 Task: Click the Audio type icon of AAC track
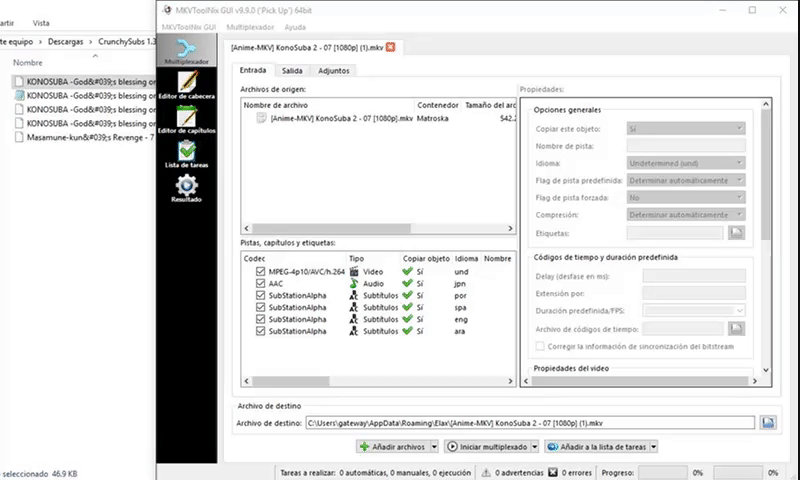[354, 284]
